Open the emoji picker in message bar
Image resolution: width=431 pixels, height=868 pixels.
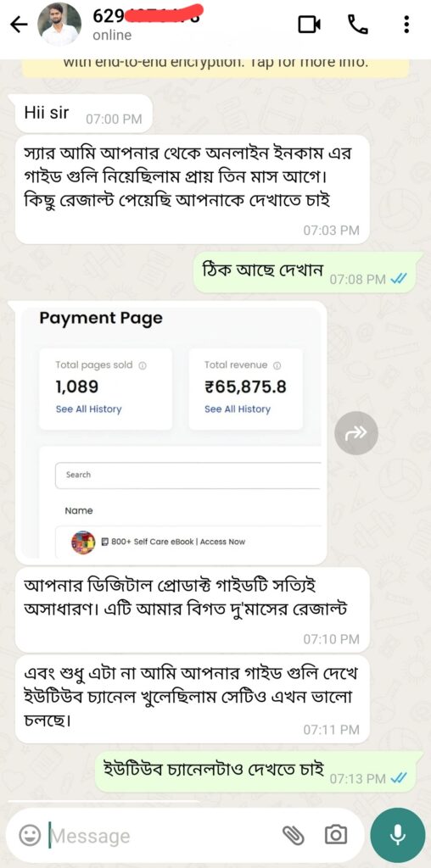click(30, 835)
